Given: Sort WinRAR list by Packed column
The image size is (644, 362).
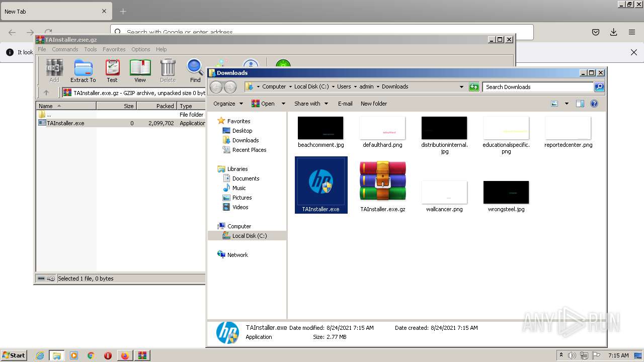Looking at the screenshot, I should click(156, 106).
